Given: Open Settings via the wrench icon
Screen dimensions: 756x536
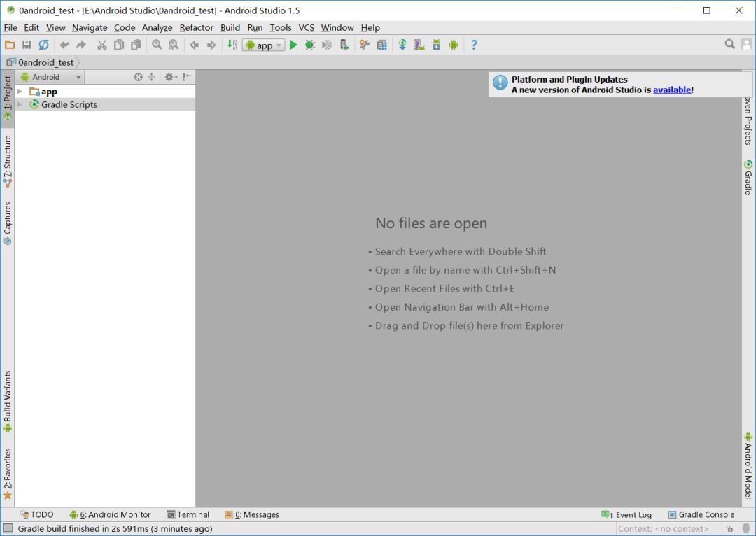Looking at the screenshot, I should [365, 45].
